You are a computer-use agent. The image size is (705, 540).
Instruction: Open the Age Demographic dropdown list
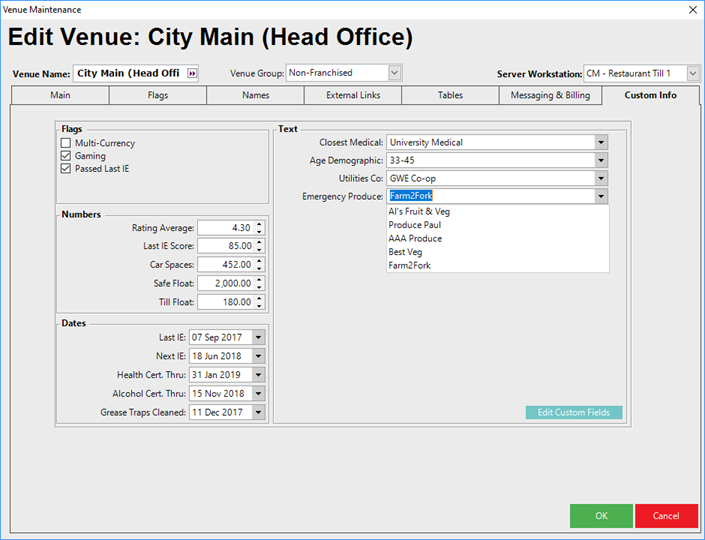point(600,160)
